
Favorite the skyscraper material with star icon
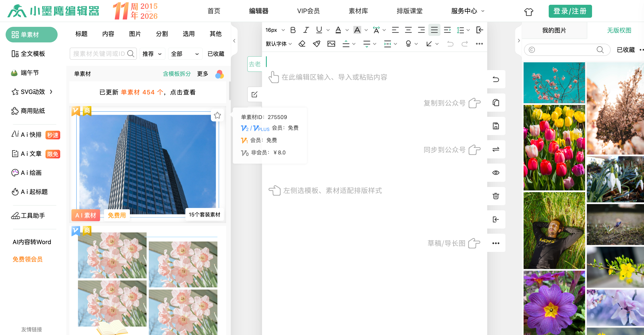click(217, 115)
